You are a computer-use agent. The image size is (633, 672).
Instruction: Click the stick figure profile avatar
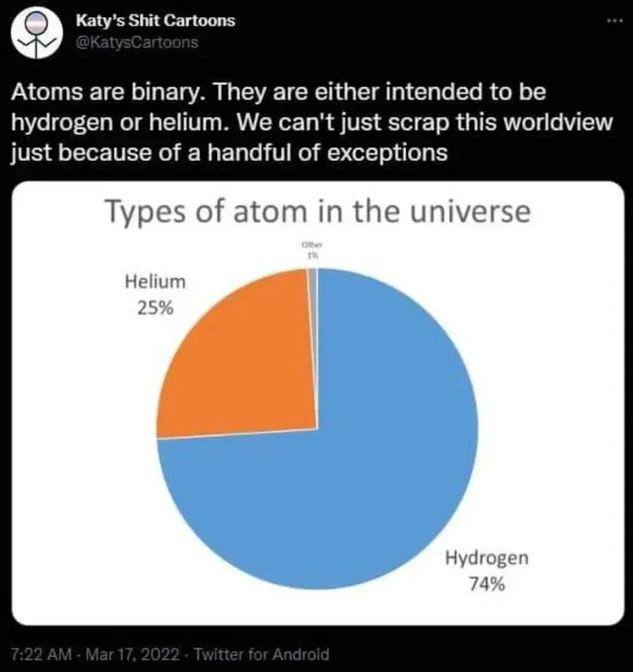click(x=37, y=31)
